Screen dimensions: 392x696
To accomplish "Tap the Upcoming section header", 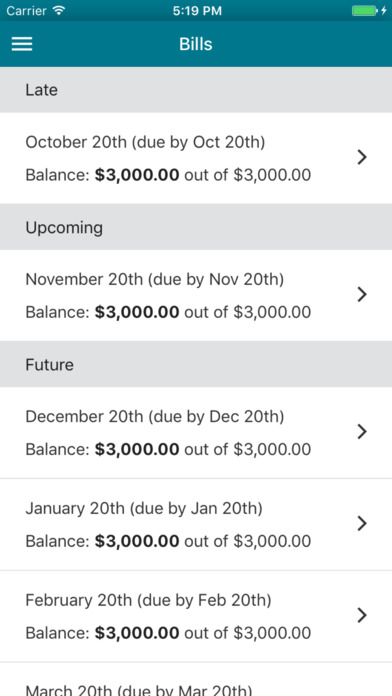I will click(x=196, y=227).
